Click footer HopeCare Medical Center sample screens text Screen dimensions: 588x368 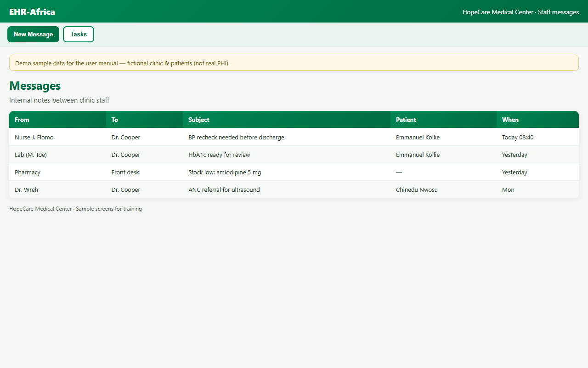[75, 209]
